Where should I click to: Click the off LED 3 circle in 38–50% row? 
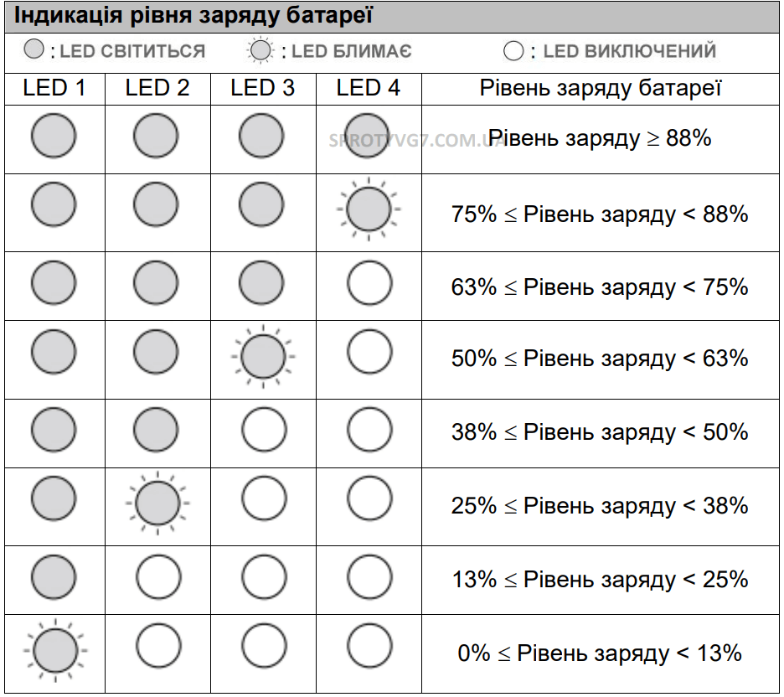pyautogui.click(x=264, y=430)
